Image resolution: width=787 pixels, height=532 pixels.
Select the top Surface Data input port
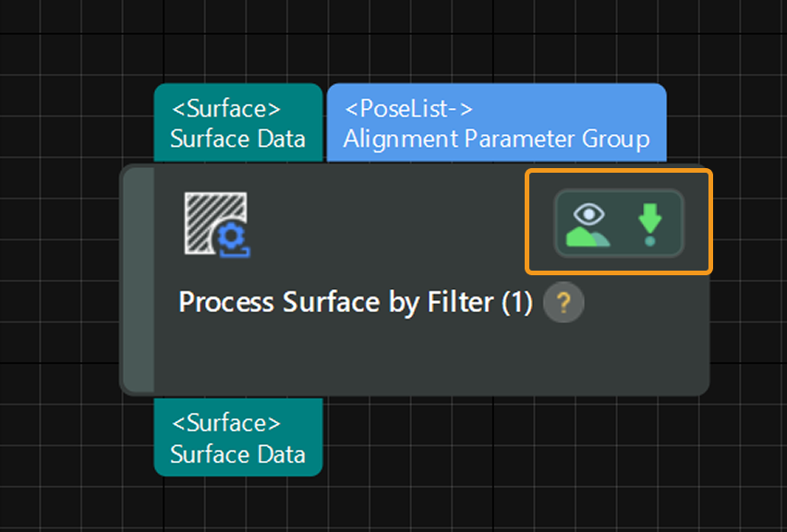pos(237,125)
